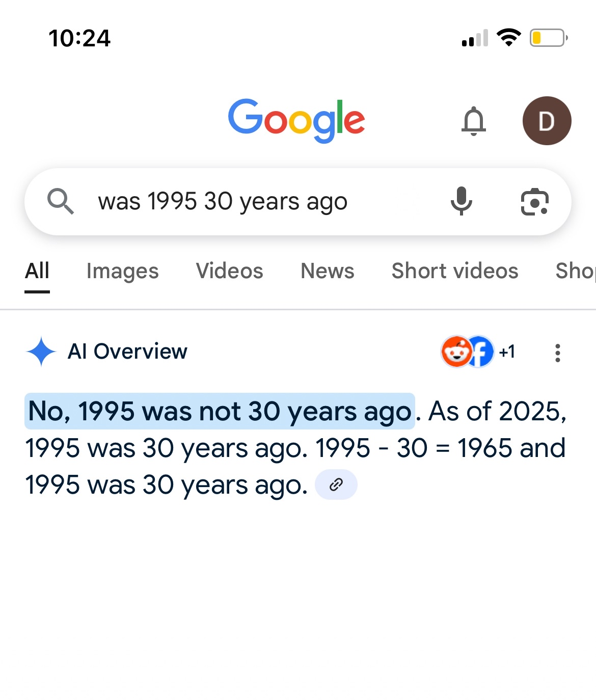Open the News tab
This screenshot has height=700, width=596.
[x=327, y=271]
